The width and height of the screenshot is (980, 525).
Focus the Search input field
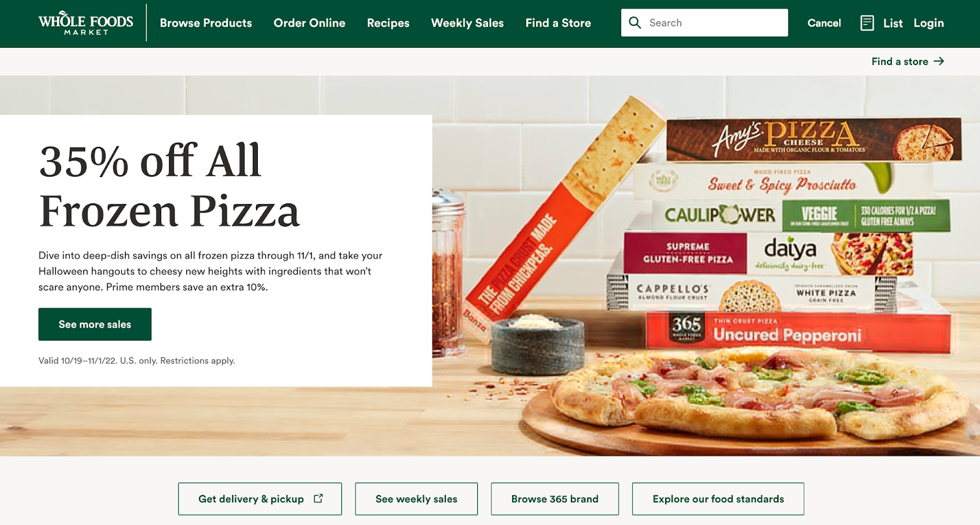[704, 23]
